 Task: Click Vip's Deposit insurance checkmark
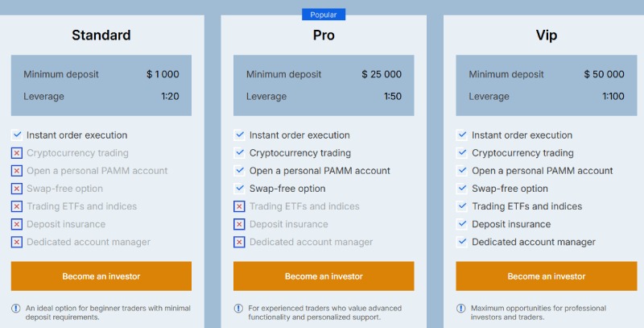pos(462,224)
